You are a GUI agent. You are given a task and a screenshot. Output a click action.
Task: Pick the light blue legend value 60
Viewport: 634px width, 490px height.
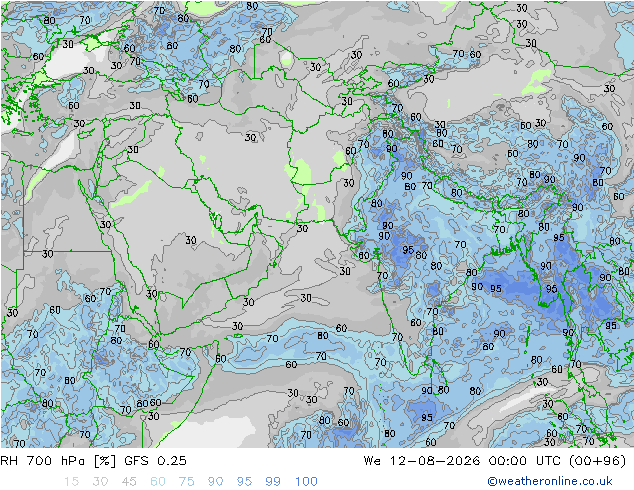[158, 482]
